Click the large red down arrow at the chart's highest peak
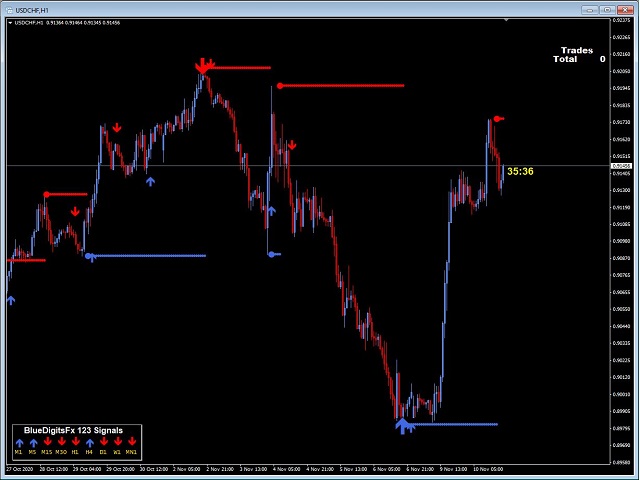 [202, 66]
